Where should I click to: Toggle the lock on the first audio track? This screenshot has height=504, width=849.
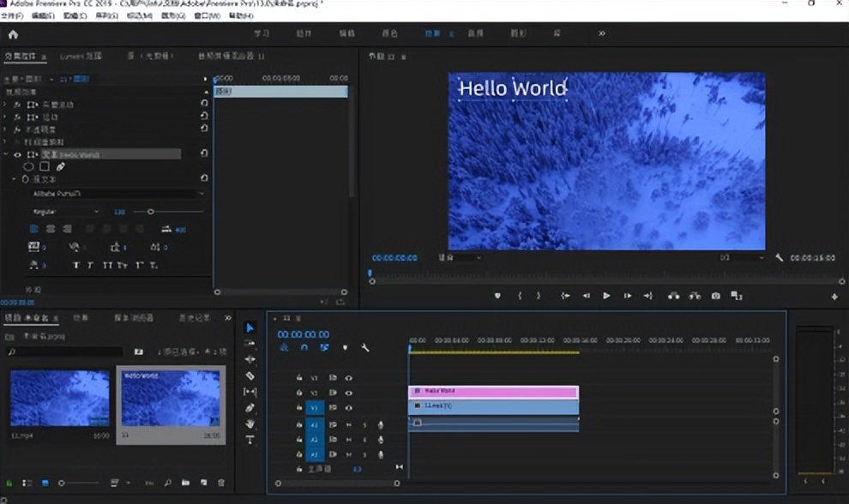[x=299, y=424]
